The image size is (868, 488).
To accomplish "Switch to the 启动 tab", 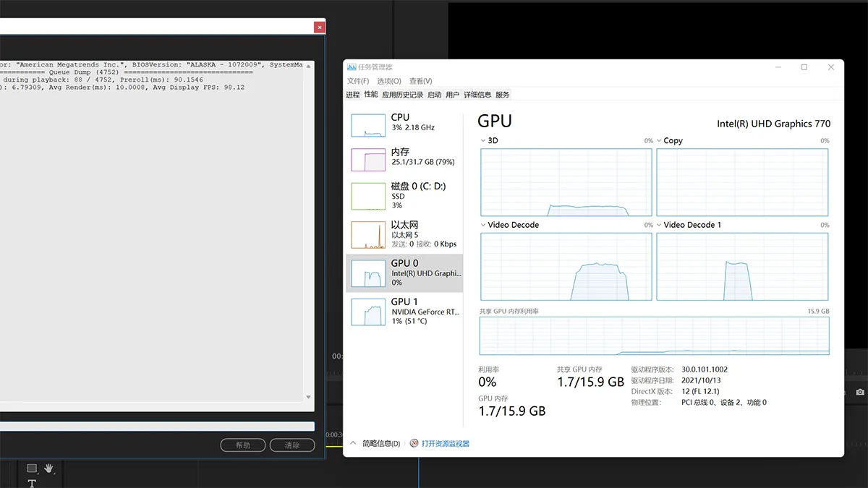I will click(434, 95).
